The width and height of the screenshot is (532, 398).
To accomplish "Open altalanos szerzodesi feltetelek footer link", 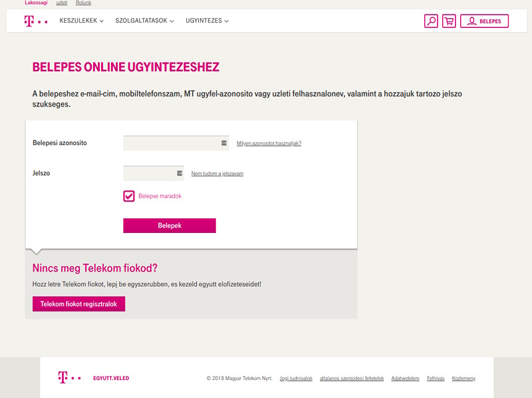I will (x=352, y=378).
